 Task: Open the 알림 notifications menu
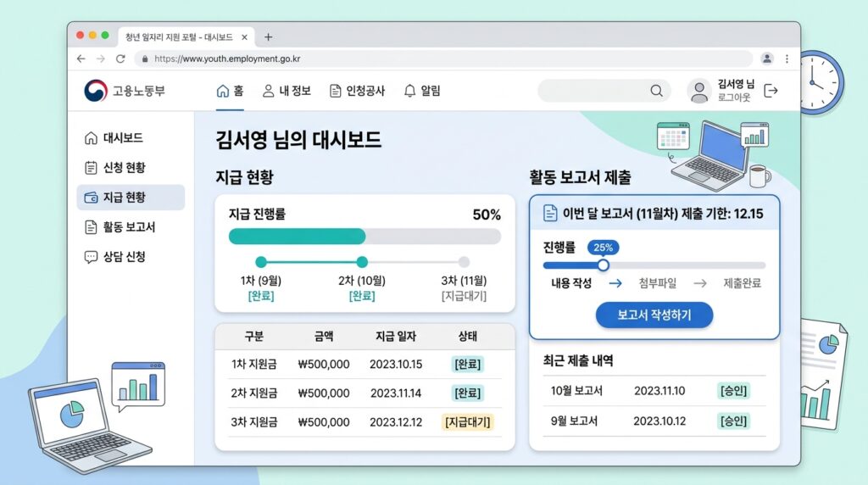coord(422,91)
